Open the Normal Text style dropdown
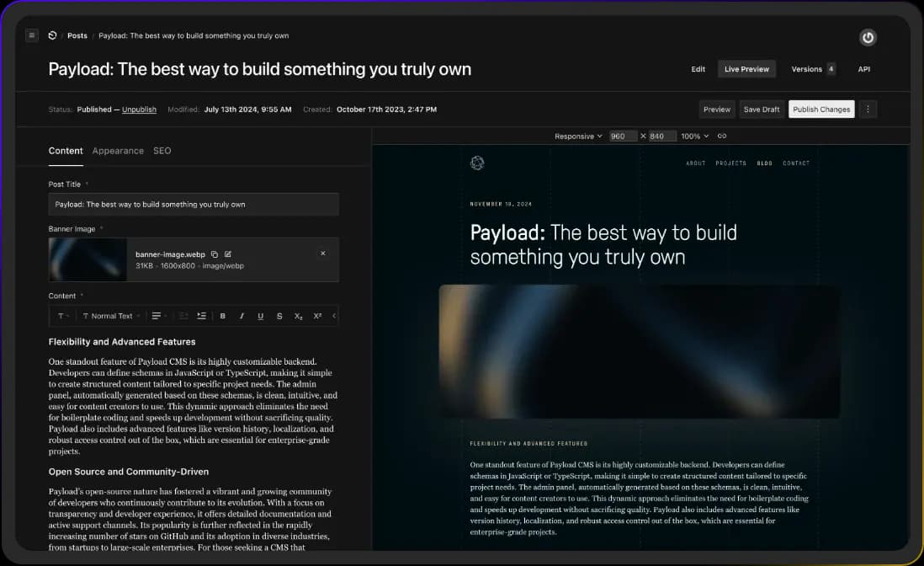 coord(111,316)
